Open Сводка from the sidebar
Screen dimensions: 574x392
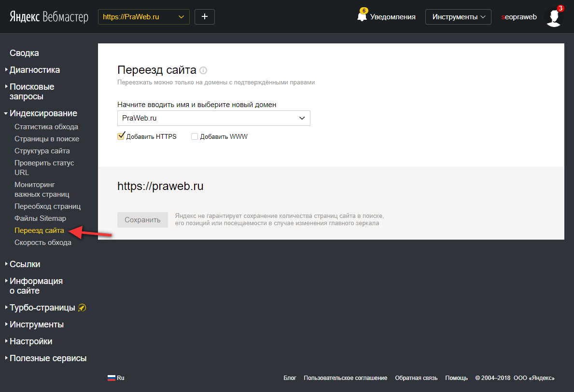[24, 53]
